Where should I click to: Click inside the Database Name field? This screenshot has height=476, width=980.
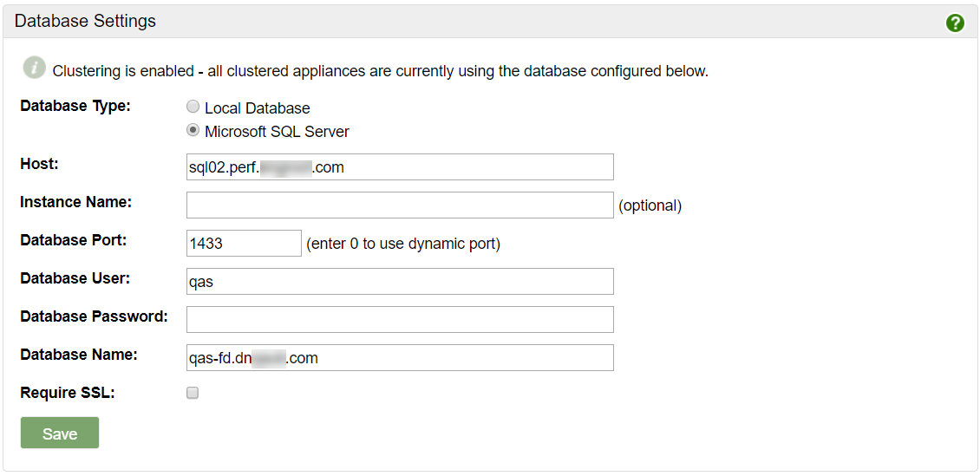[400, 358]
